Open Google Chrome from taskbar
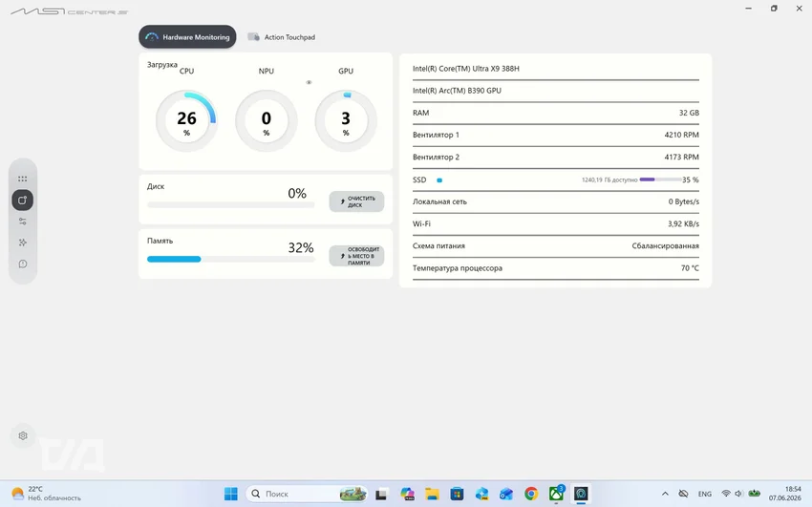The image size is (812, 507). pos(531,494)
